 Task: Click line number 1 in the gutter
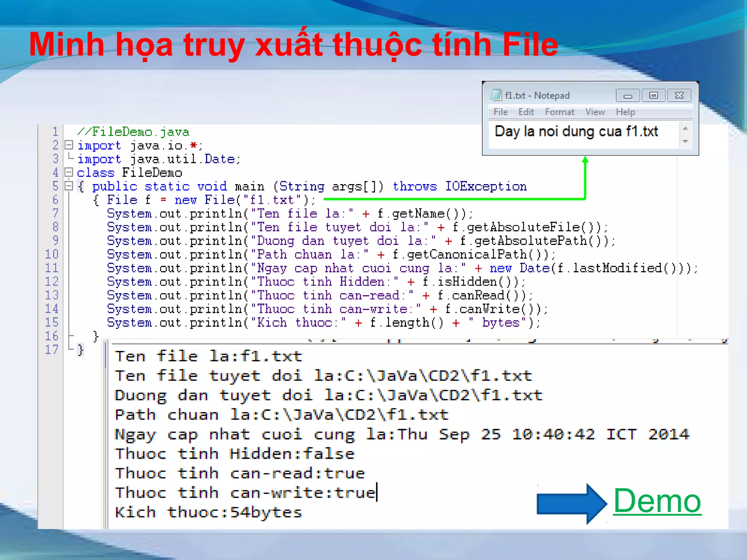point(55,132)
